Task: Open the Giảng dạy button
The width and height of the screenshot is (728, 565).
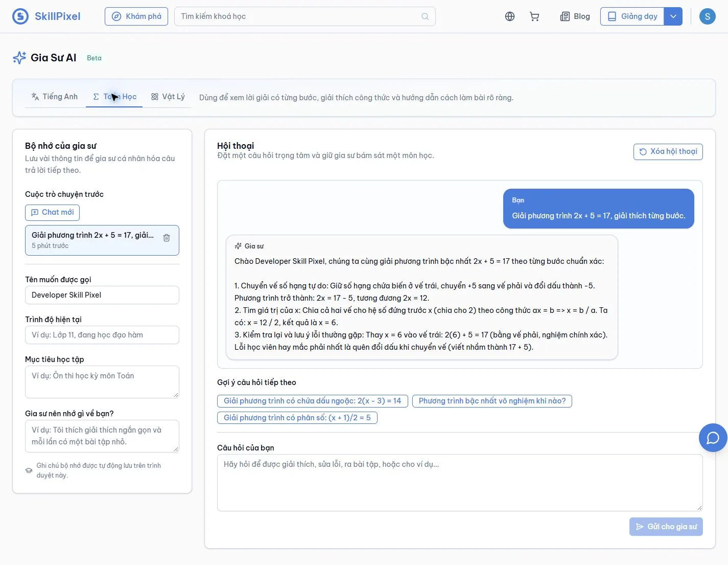Action: click(632, 16)
